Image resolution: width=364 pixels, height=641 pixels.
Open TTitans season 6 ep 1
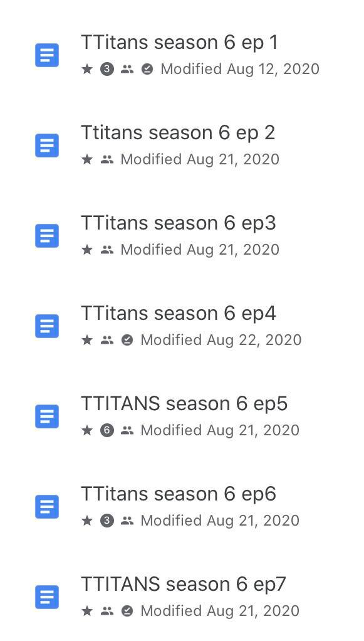180,42
